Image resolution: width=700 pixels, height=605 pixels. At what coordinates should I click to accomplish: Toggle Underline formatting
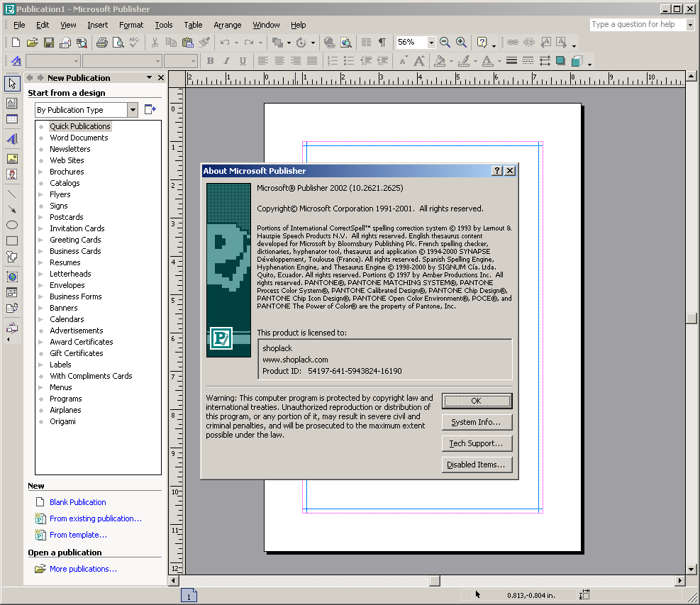(x=243, y=61)
